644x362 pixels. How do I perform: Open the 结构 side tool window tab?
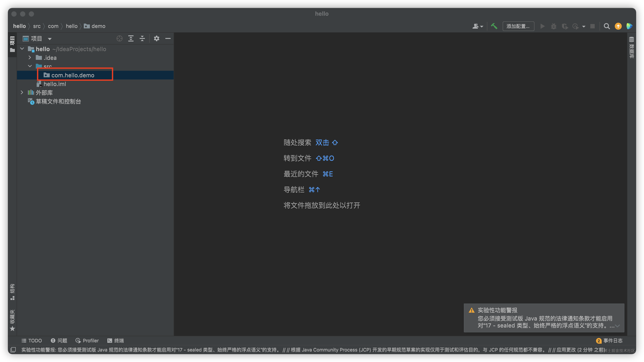click(x=12, y=292)
